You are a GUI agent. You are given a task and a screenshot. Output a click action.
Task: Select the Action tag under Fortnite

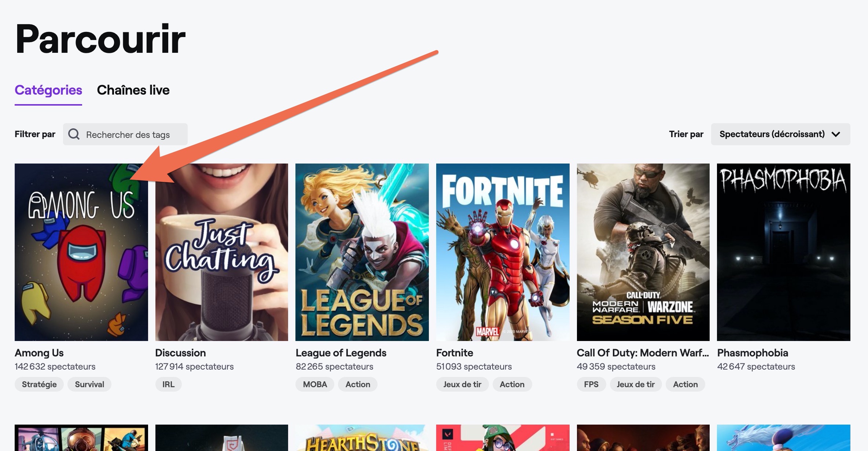tap(512, 384)
